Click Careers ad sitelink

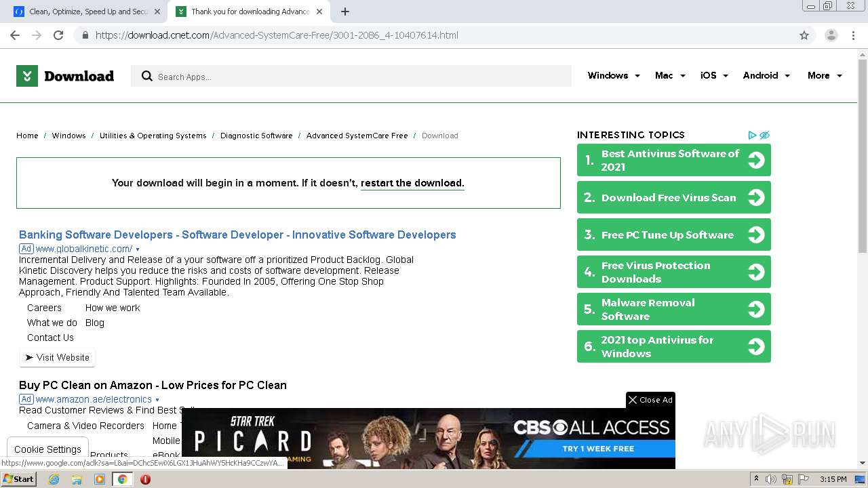point(44,308)
